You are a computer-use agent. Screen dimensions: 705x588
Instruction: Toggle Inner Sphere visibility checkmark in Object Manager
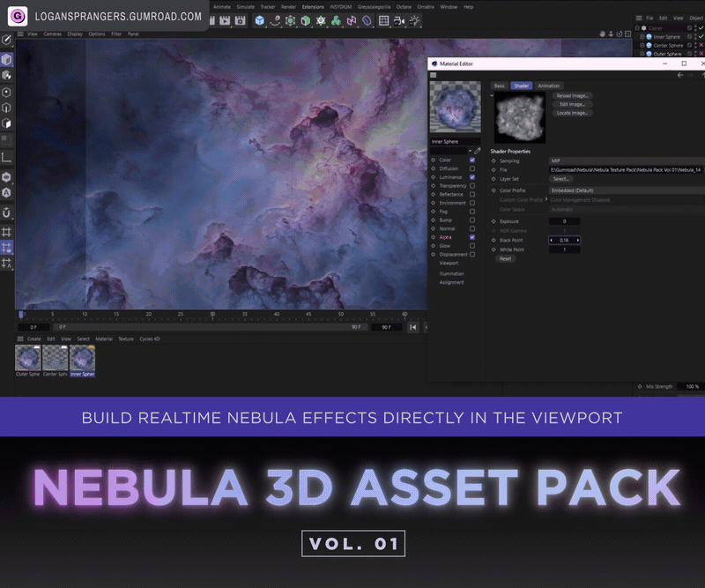701,36
